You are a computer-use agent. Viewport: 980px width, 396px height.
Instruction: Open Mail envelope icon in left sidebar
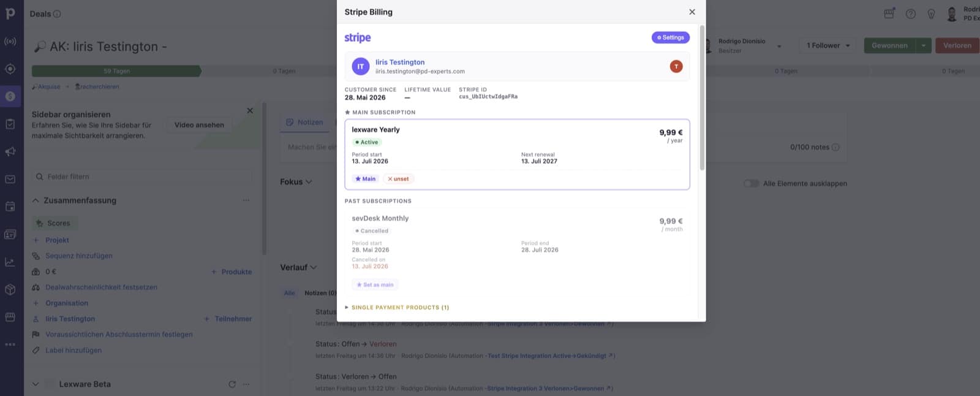[x=10, y=179]
